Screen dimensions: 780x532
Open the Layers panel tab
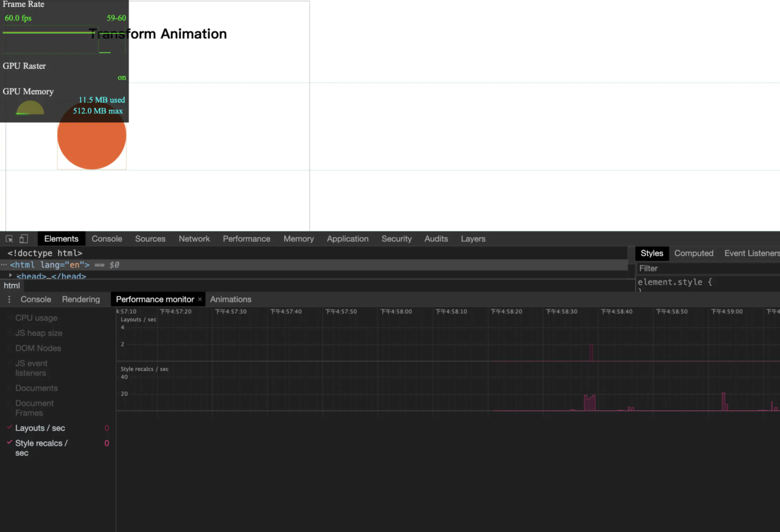coord(473,239)
